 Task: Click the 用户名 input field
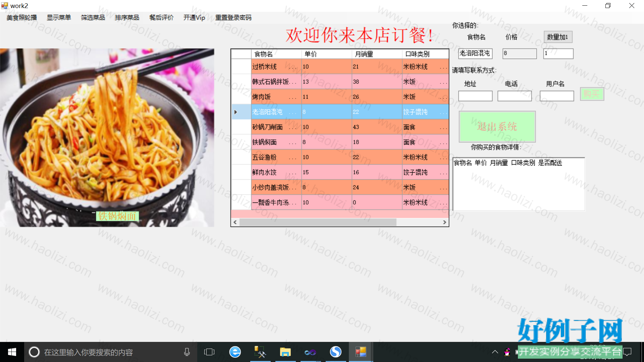557,96
